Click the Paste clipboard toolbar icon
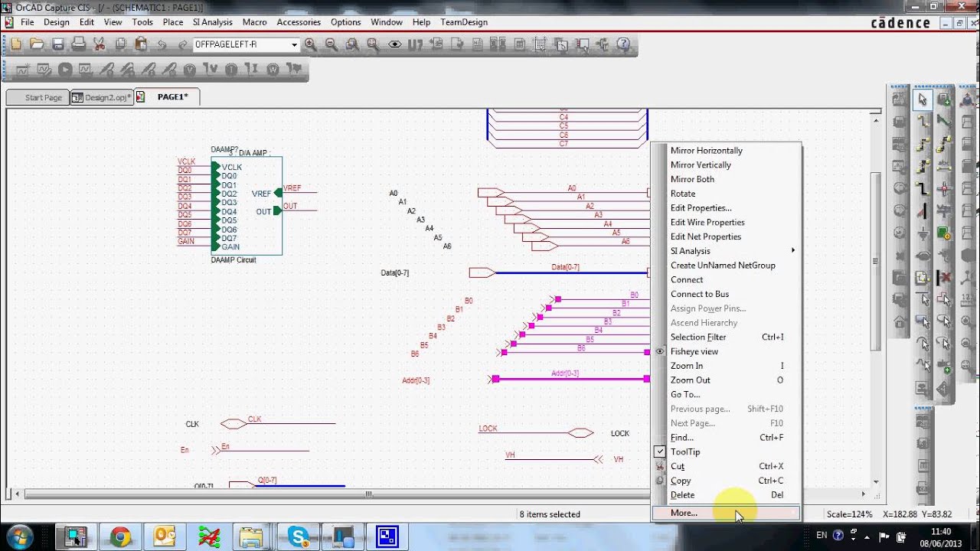Image resolution: width=980 pixels, height=551 pixels. (x=142, y=44)
